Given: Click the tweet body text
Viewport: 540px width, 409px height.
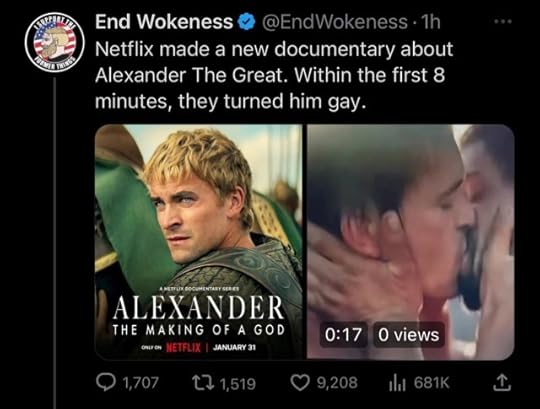Looking at the screenshot, I should click(274, 75).
